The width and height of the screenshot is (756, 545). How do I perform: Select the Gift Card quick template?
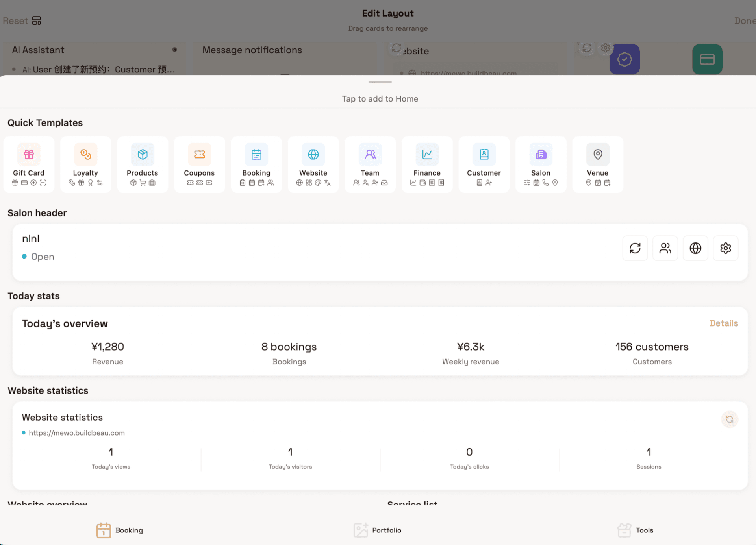coord(29,164)
